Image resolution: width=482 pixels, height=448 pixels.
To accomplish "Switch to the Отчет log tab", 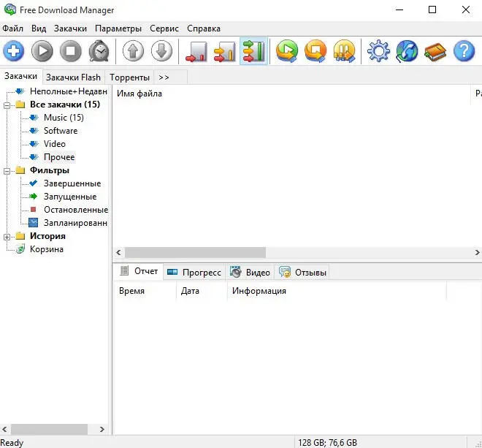I will point(138,271).
